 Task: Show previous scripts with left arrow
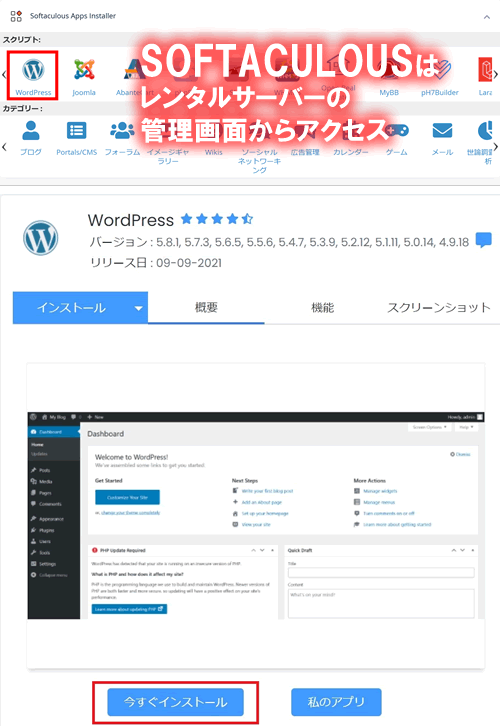pos(4,74)
